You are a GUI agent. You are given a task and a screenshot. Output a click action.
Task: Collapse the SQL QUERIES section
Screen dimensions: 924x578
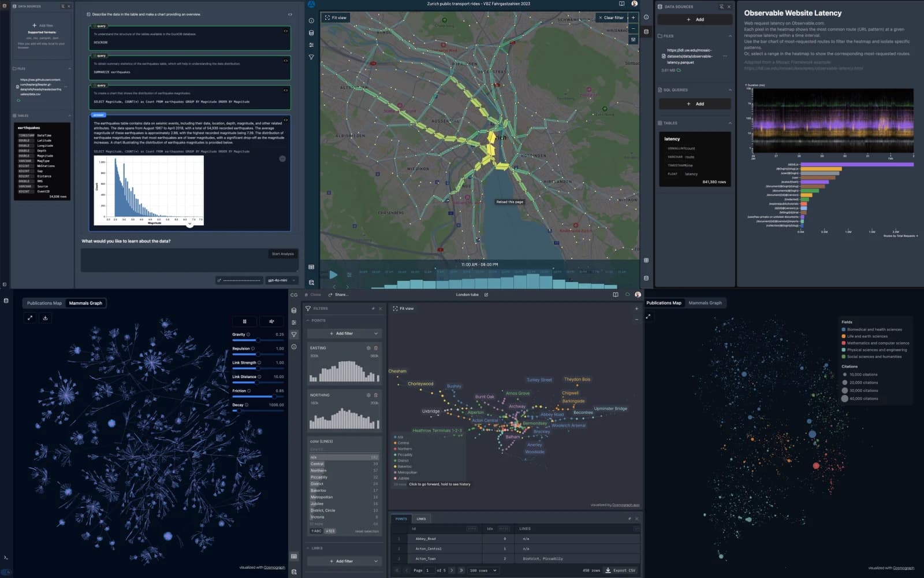click(x=730, y=90)
